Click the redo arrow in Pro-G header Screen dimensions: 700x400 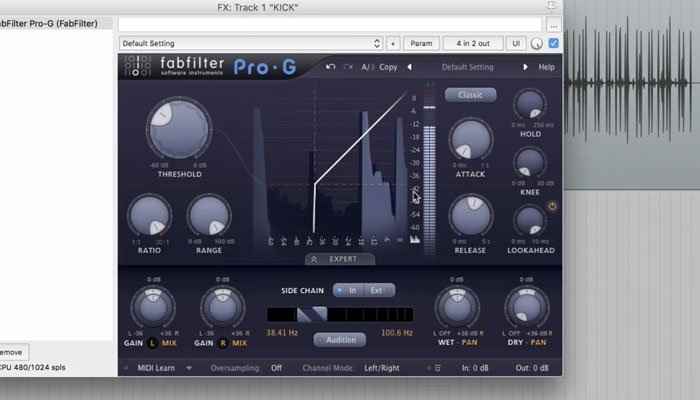point(348,67)
